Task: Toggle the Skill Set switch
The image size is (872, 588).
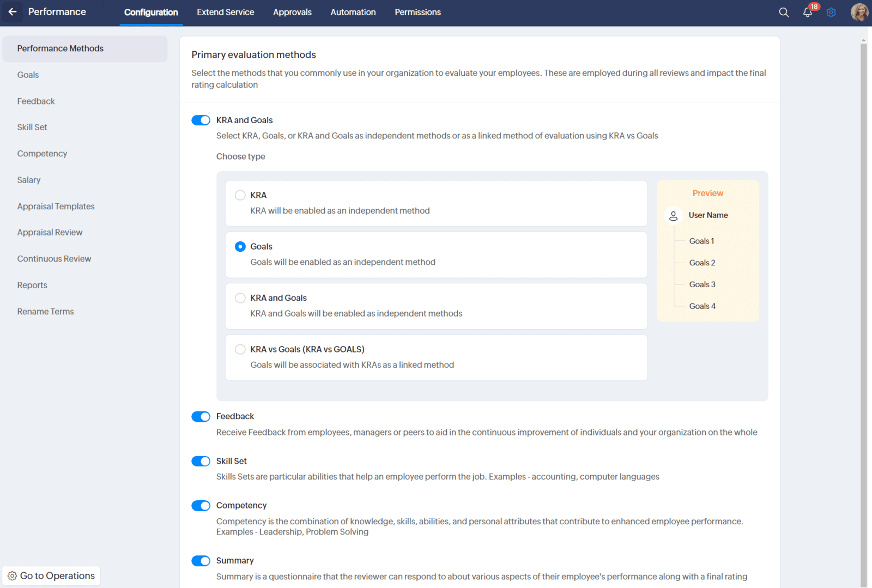Action: pyautogui.click(x=201, y=462)
